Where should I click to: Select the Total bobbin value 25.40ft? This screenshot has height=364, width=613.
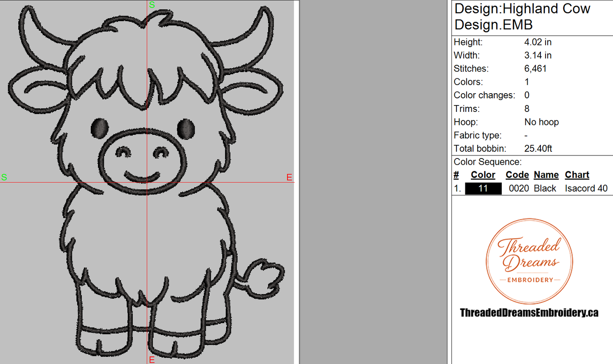pyautogui.click(x=538, y=149)
